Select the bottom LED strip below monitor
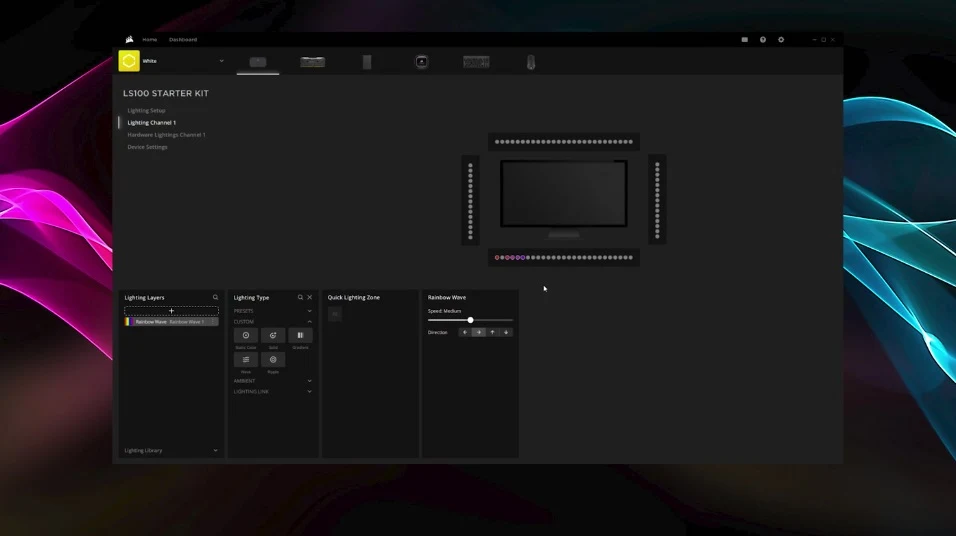The image size is (956, 536). 564,257
